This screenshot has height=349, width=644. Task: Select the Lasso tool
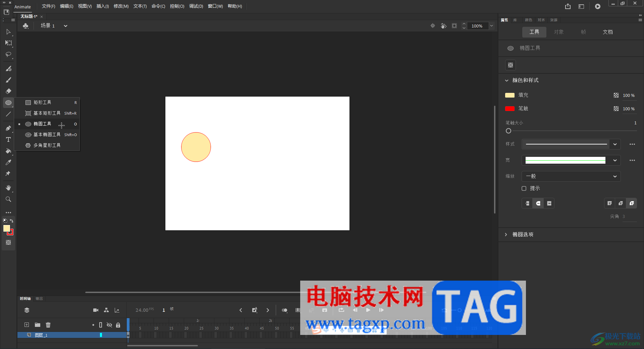tap(8, 54)
